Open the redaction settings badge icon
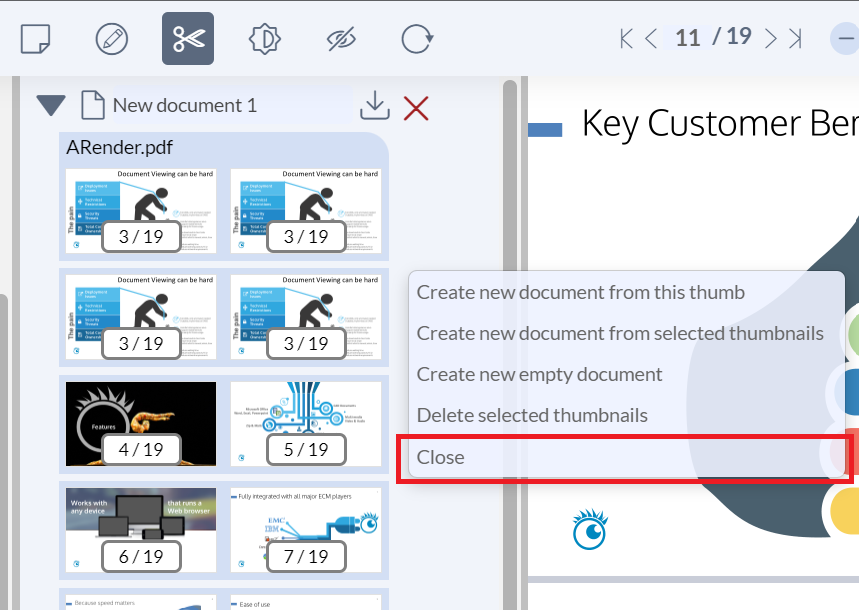Viewport: 859px width, 610px height. 265,39
